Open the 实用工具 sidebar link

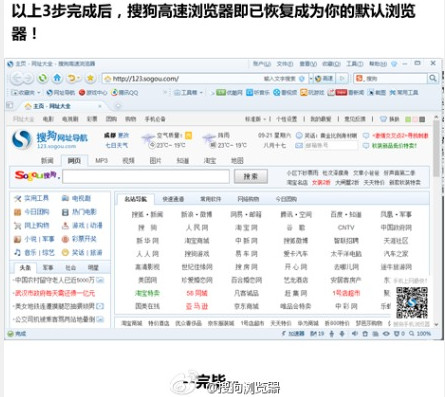(x=32, y=198)
